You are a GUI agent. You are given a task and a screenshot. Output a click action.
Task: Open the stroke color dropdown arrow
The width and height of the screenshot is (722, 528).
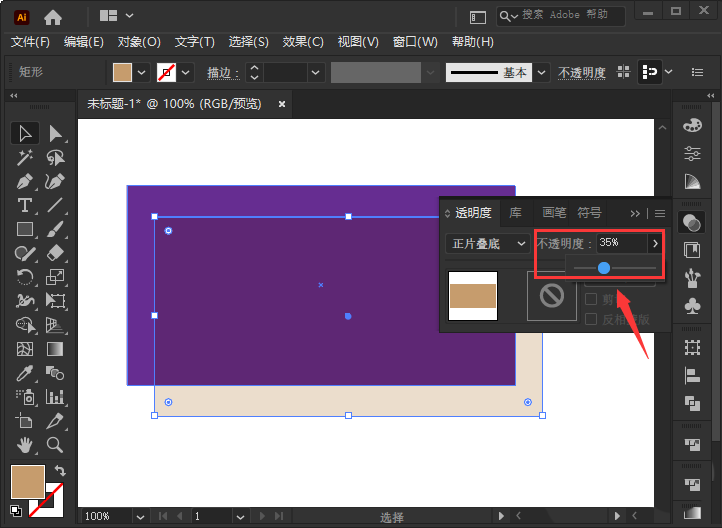tap(186, 72)
